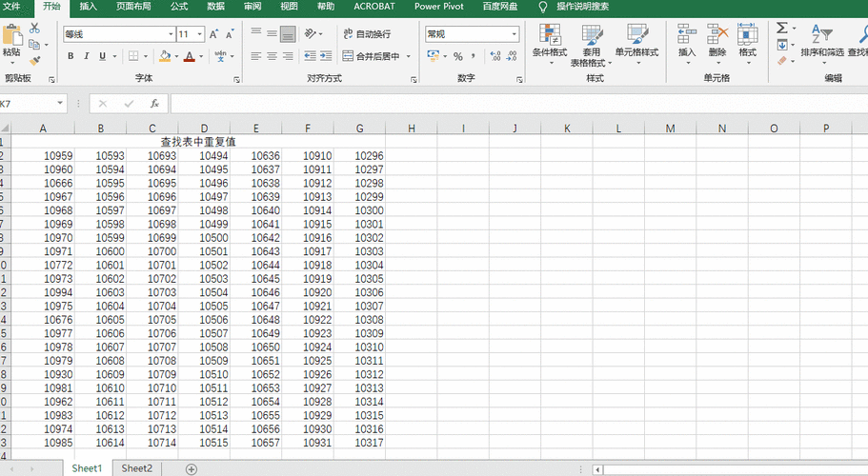Open font name dropdown
This screenshot has height=476, width=868.
[172, 34]
